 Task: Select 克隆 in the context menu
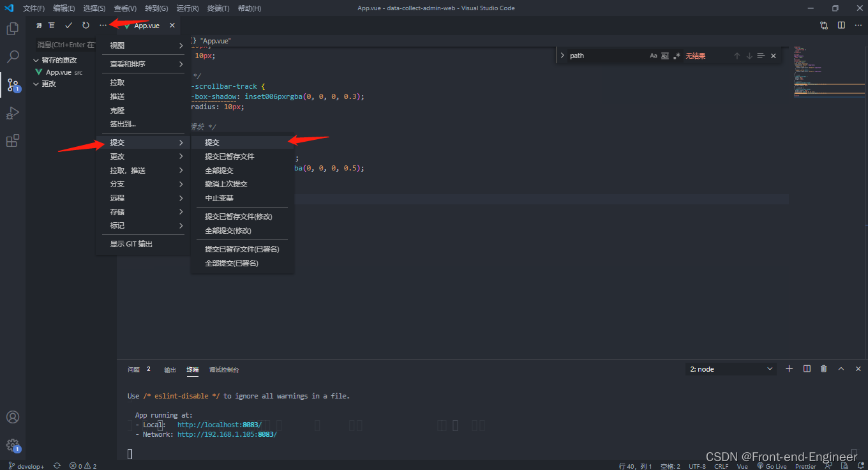point(143,110)
